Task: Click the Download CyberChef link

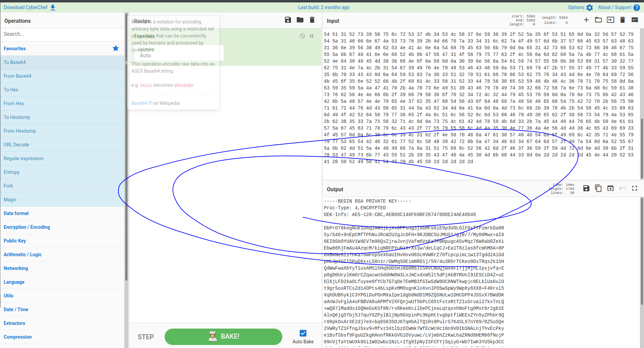Action: tap(26, 7)
